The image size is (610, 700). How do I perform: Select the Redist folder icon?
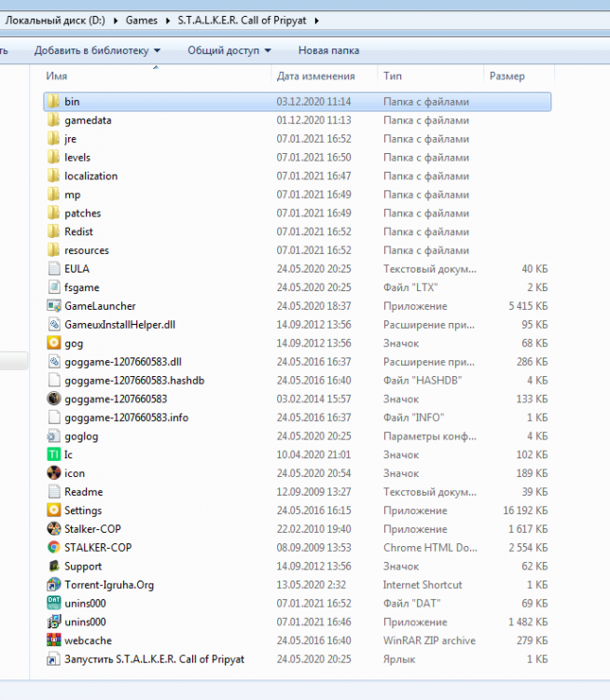tap(53, 231)
